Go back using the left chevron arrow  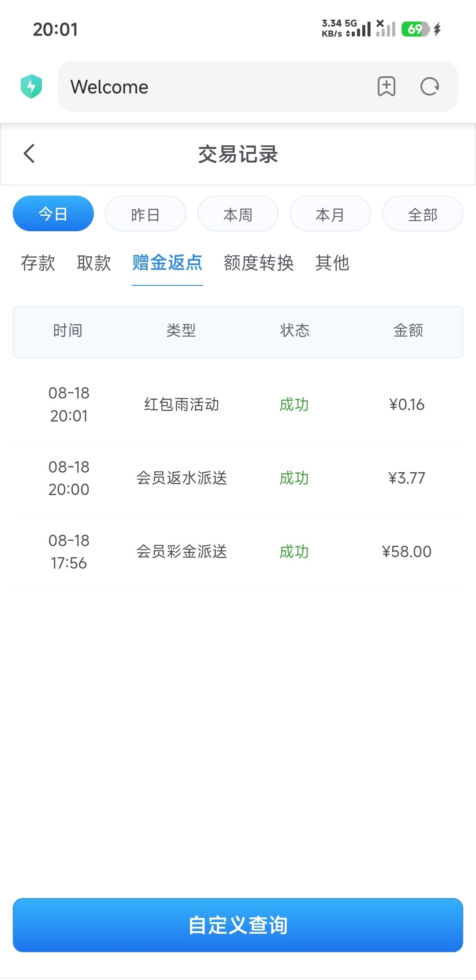[29, 154]
